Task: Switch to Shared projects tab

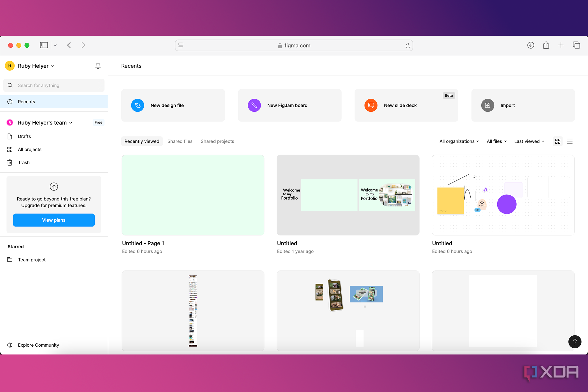Action: point(217,141)
